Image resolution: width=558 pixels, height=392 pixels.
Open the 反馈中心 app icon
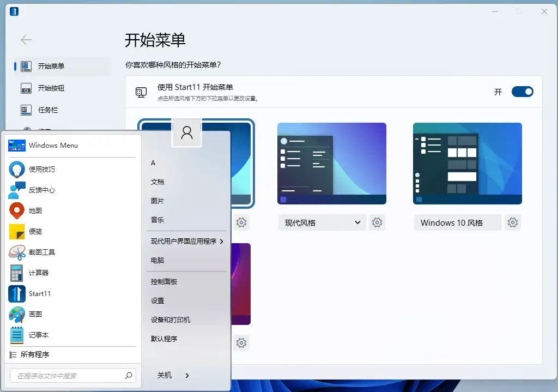click(16, 190)
